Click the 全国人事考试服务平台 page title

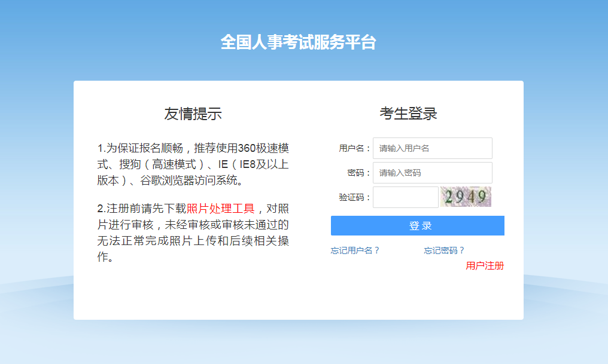pyautogui.click(x=298, y=42)
